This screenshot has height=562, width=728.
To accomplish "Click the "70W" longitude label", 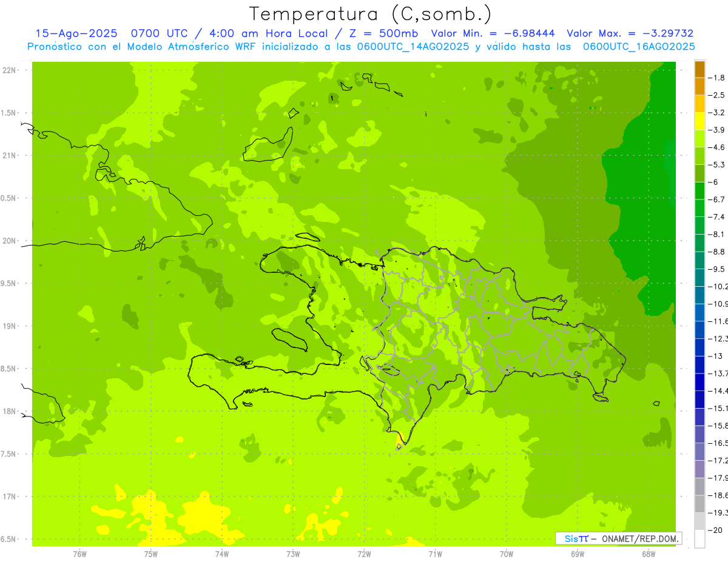I will click(507, 554).
